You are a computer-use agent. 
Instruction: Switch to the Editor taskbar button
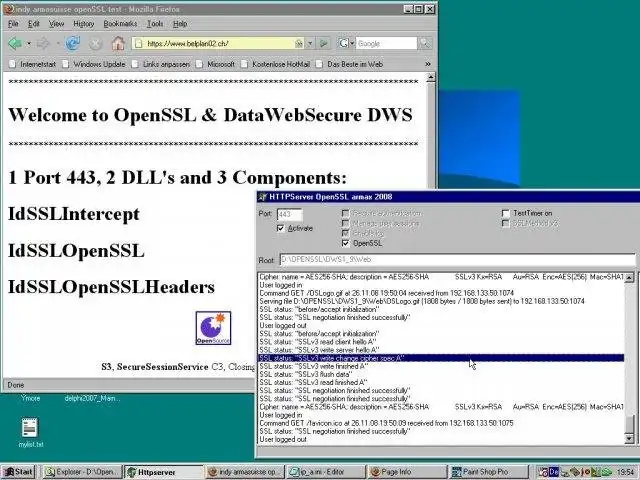[325, 472]
